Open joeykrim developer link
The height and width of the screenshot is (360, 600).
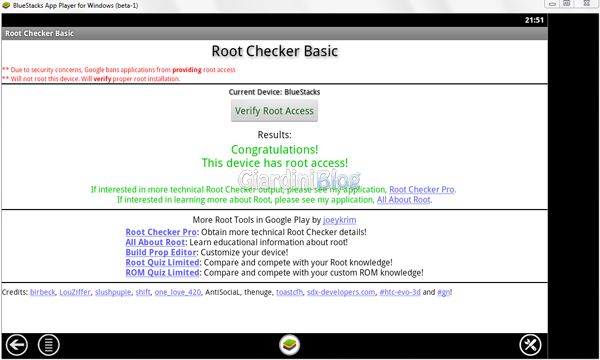pos(339,220)
